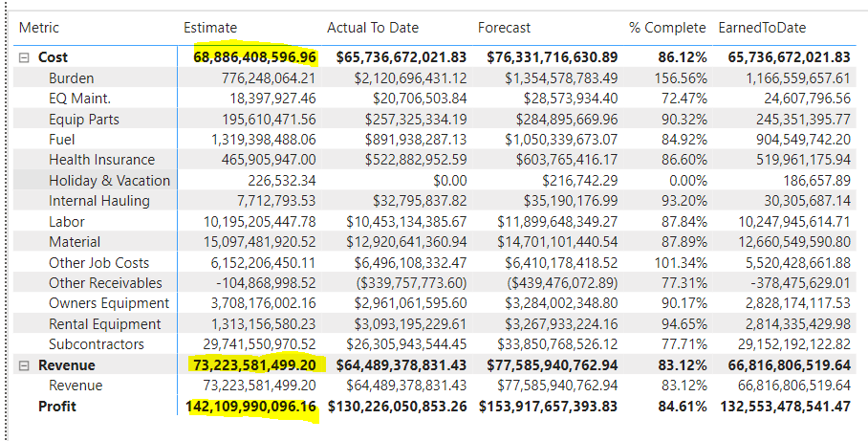Click the % Complete column header
The height and width of the screenshot is (441, 868).
(667, 28)
